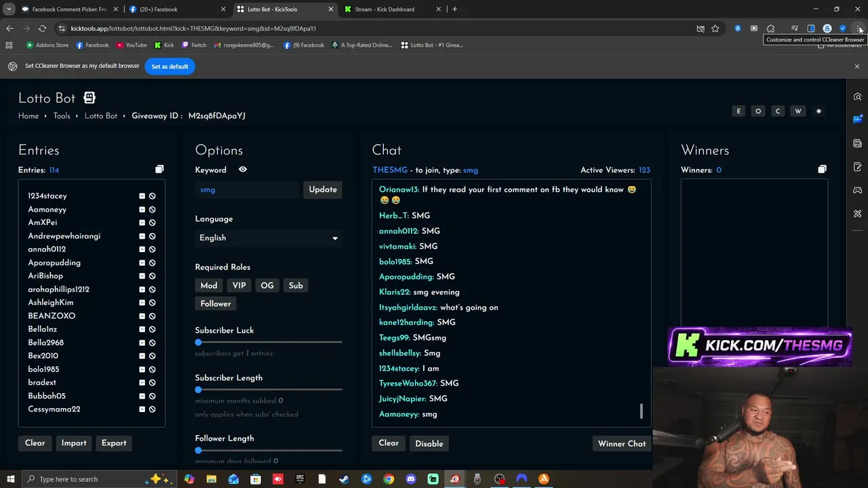868x488 pixels.
Task: Click the Export entries button
Action: pos(114,443)
